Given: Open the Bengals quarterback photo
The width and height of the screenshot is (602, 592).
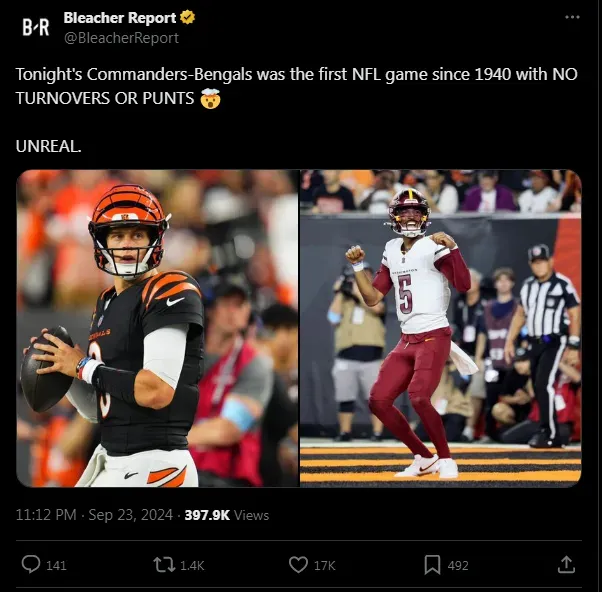Looking at the screenshot, I should click(x=157, y=328).
